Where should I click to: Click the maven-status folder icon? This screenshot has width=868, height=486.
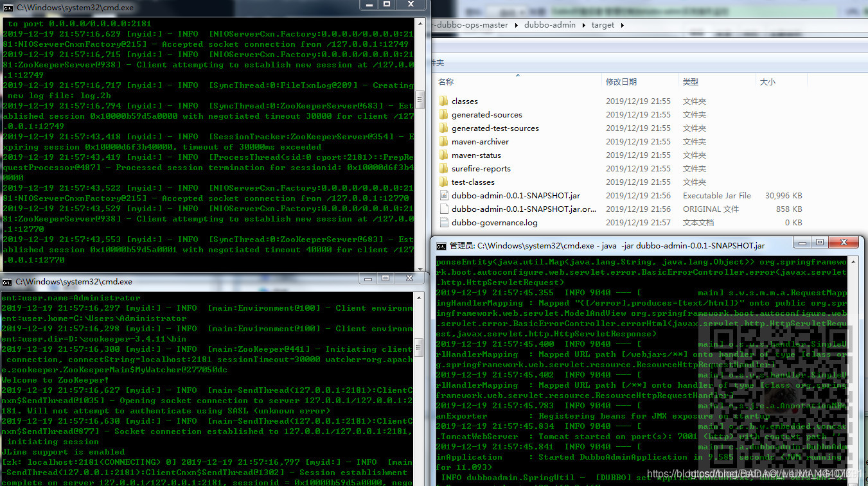pyautogui.click(x=443, y=155)
